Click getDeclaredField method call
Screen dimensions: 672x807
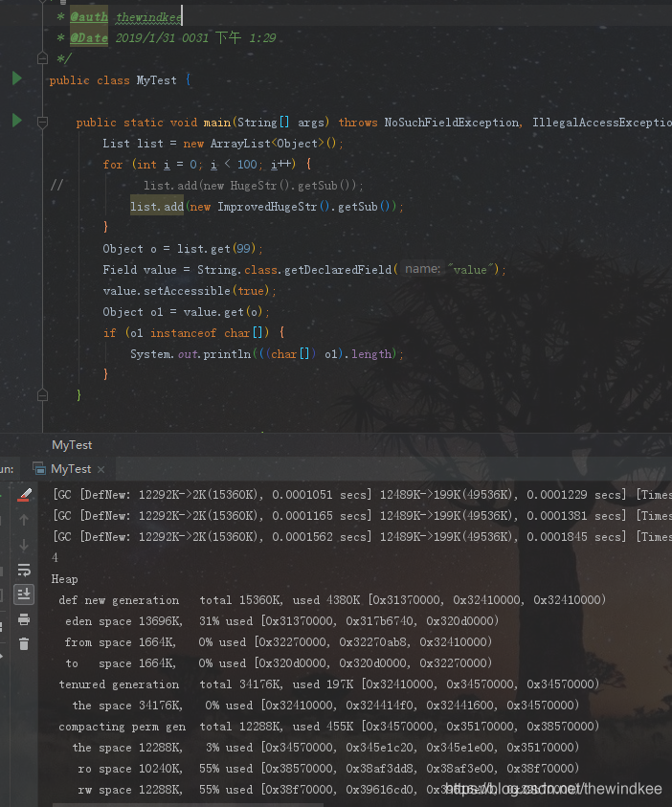coord(338,269)
